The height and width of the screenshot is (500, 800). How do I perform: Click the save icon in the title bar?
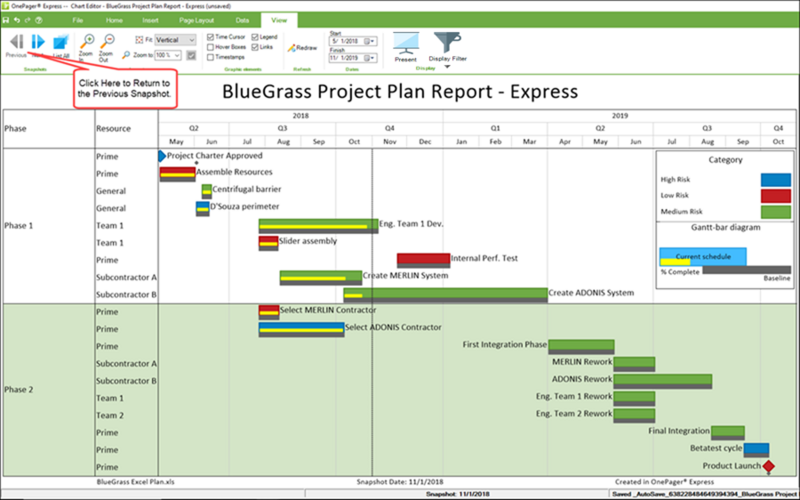click(6, 20)
